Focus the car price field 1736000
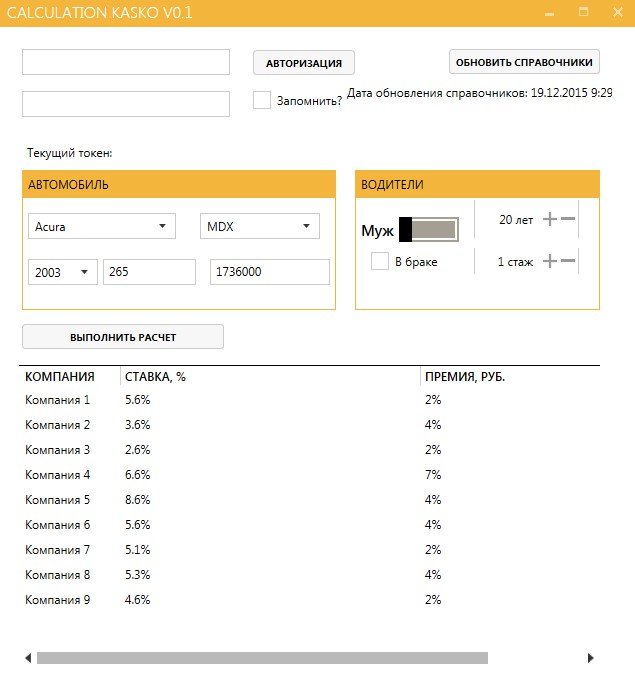This screenshot has width=635, height=673. [x=269, y=271]
